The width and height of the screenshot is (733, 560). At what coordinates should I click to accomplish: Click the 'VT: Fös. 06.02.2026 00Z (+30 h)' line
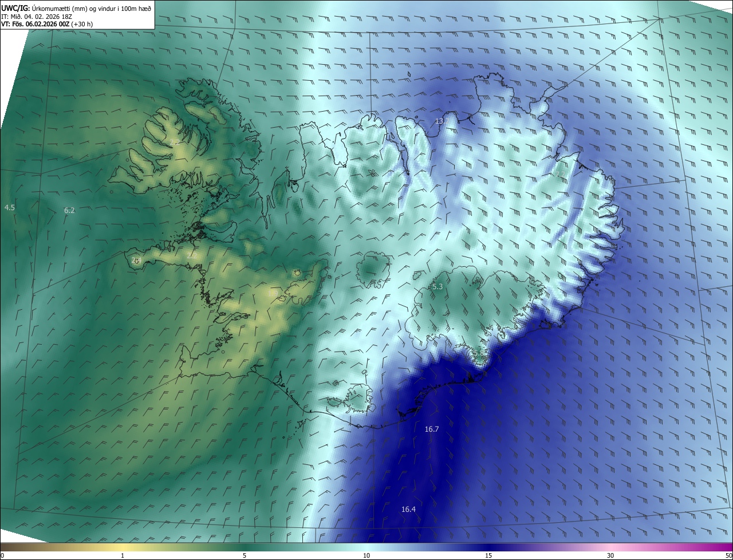[x=47, y=25]
